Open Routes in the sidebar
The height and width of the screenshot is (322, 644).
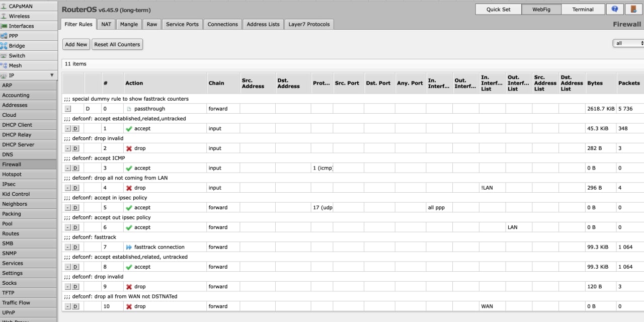click(28, 233)
